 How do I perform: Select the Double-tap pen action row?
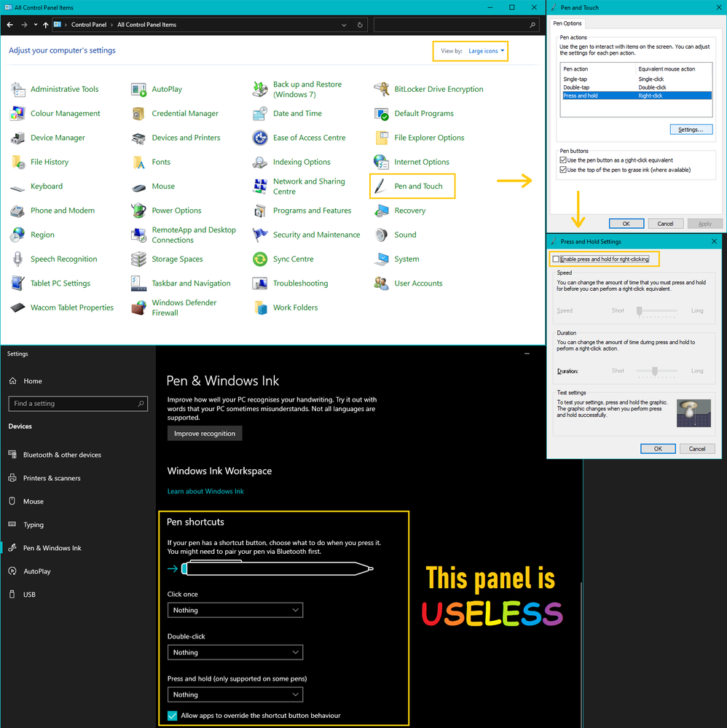[x=636, y=87]
